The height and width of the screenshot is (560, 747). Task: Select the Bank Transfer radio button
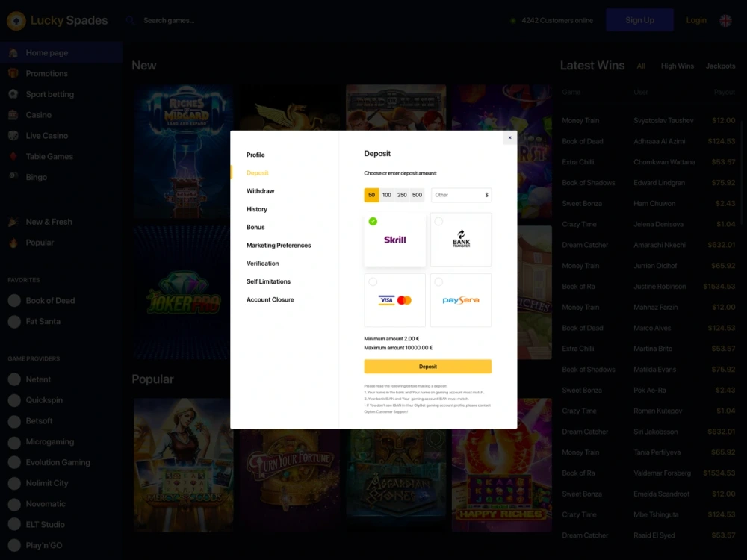click(x=438, y=221)
